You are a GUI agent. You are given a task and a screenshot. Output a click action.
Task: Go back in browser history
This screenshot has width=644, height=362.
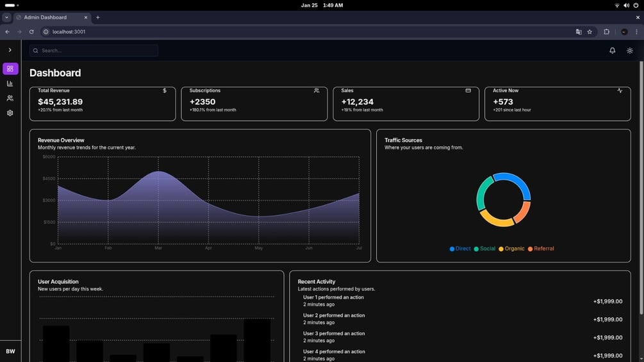pyautogui.click(x=8, y=31)
